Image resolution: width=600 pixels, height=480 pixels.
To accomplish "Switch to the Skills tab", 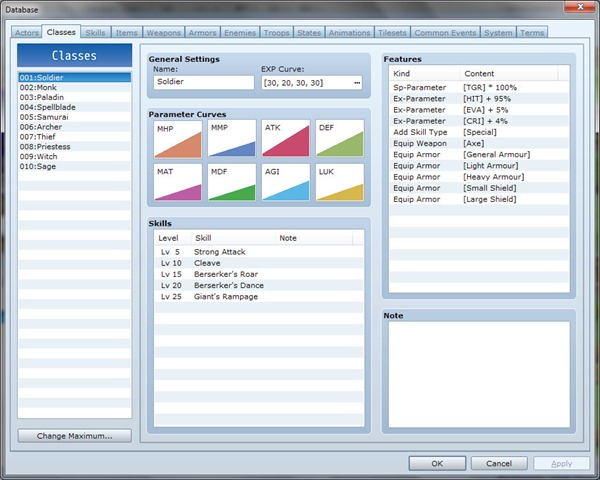I will (x=95, y=33).
